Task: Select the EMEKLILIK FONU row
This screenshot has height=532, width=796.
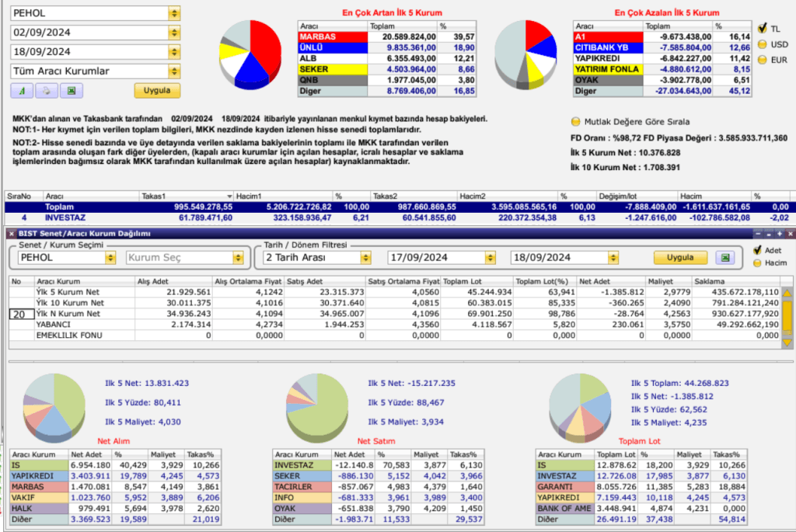Action: (x=394, y=336)
